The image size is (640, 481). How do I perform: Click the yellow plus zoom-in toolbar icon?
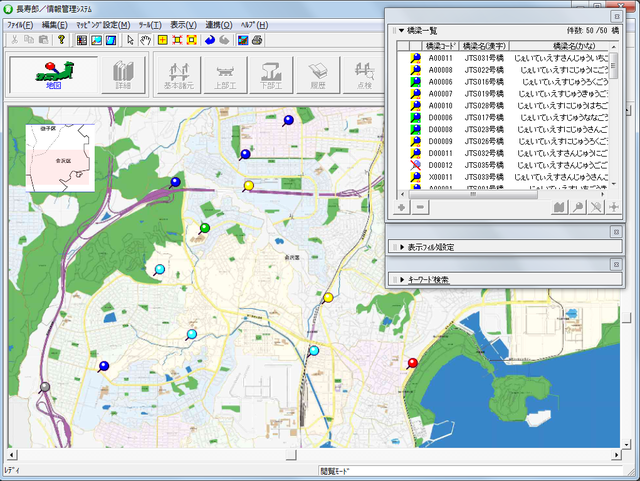[x=162, y=40]
